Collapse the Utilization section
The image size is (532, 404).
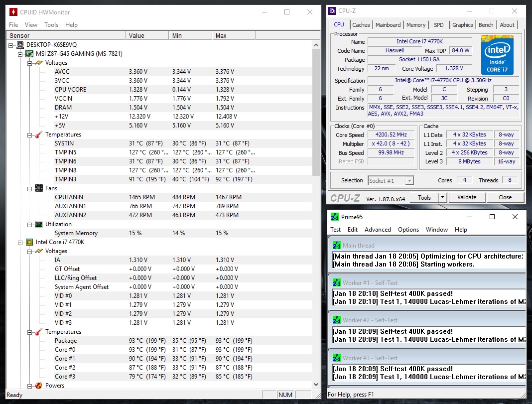pos(30,225)
